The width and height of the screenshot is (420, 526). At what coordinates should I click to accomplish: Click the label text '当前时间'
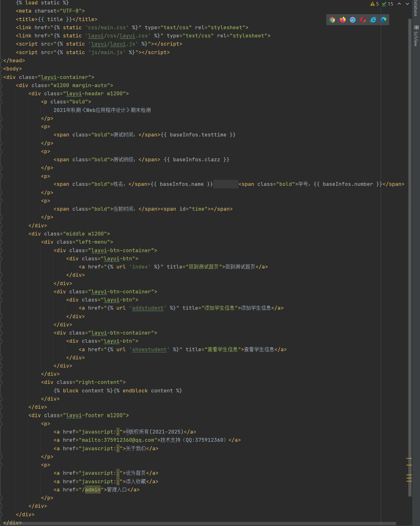(123, 209)
